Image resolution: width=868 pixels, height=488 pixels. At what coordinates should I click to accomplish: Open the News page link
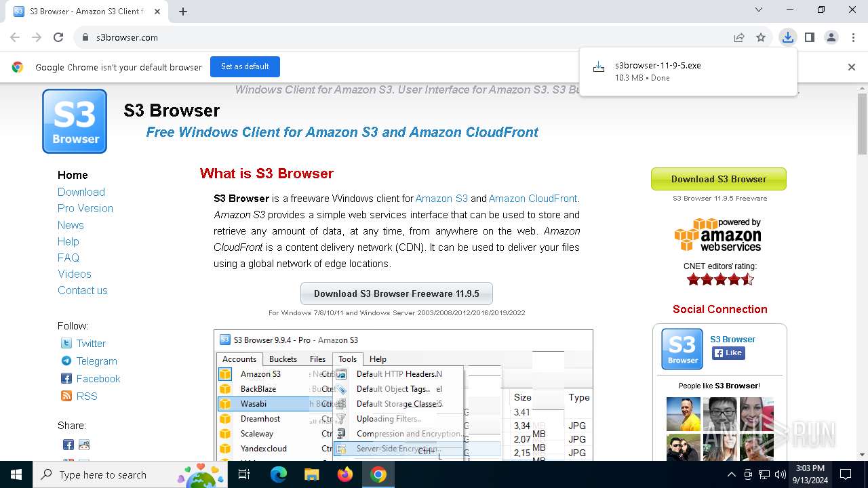71,225
